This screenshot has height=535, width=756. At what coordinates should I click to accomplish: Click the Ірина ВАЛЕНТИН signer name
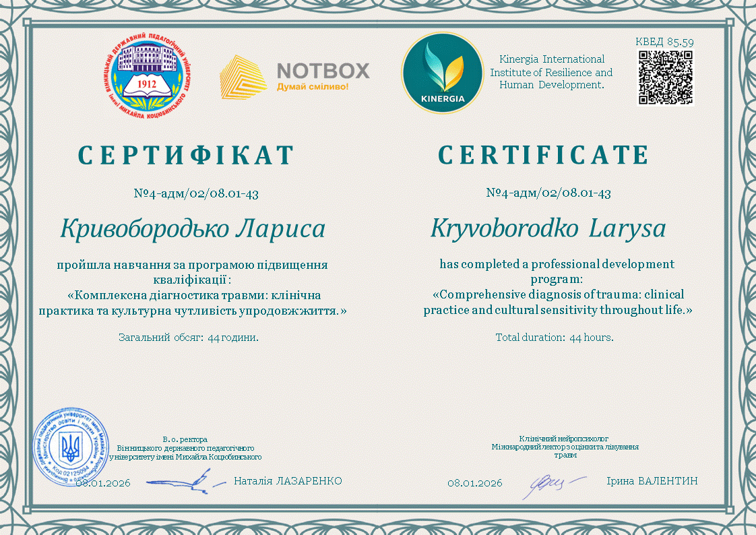(x=652, y=481)
